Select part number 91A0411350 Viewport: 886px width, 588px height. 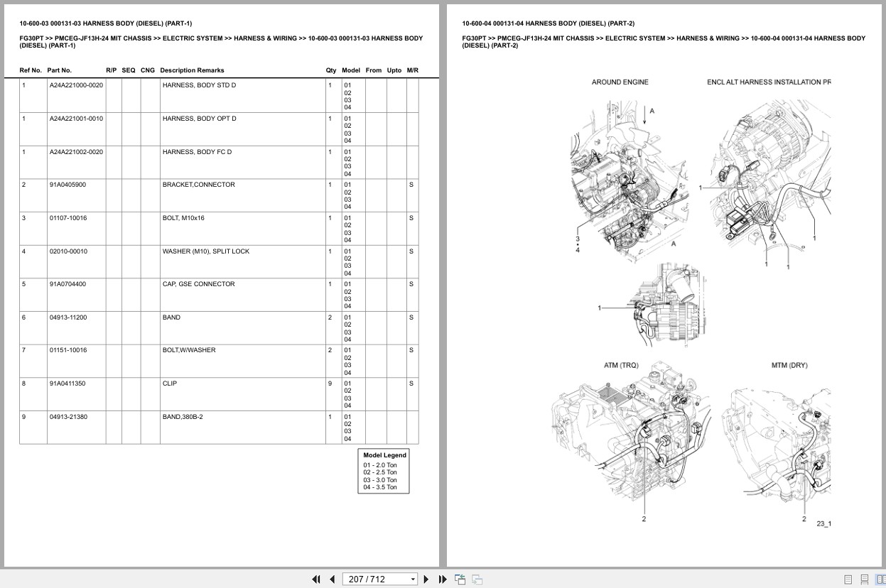coord(67,383)
